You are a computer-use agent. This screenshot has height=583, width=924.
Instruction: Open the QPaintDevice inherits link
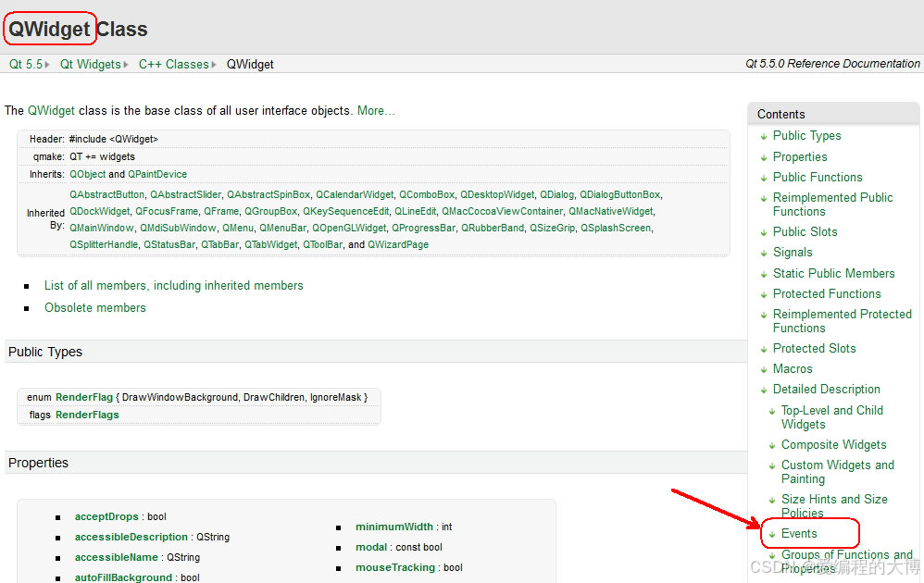pos(157,174)
